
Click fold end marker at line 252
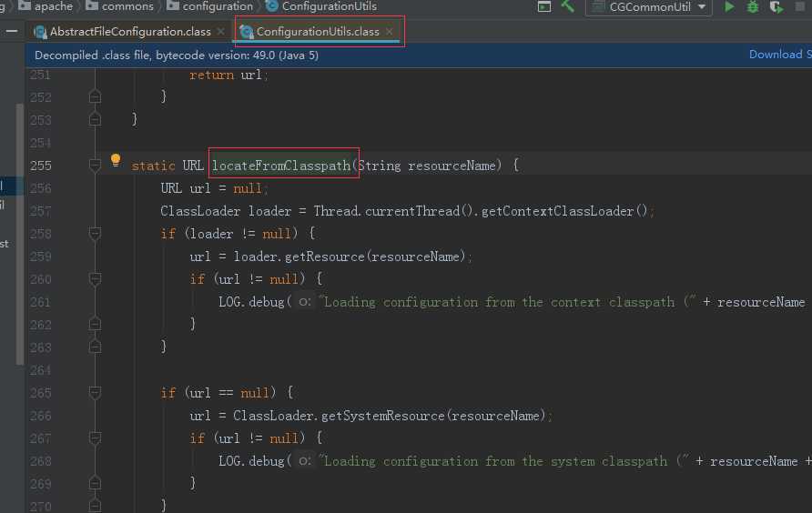tap(95, 96)
